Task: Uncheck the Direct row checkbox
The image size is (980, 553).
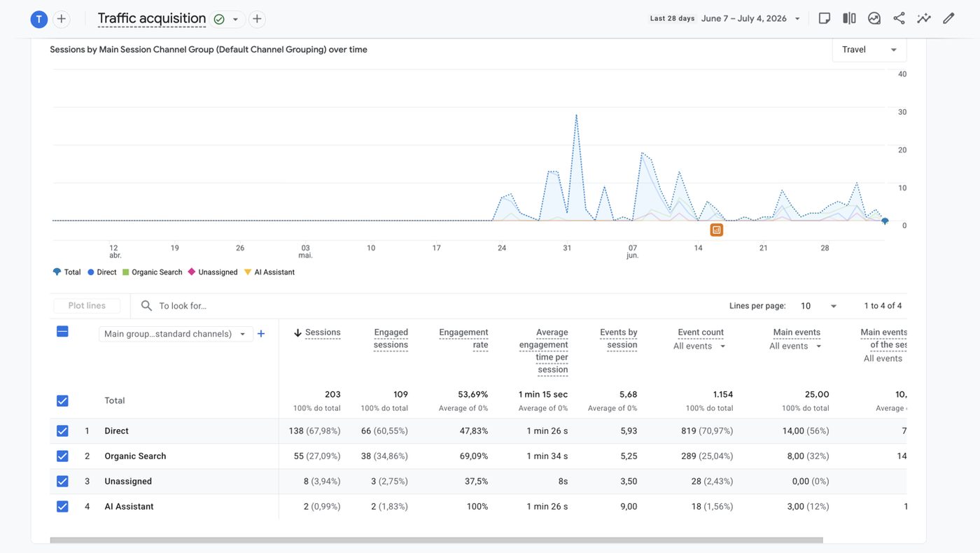Action: pyautogui.click(x=62, y=431)
